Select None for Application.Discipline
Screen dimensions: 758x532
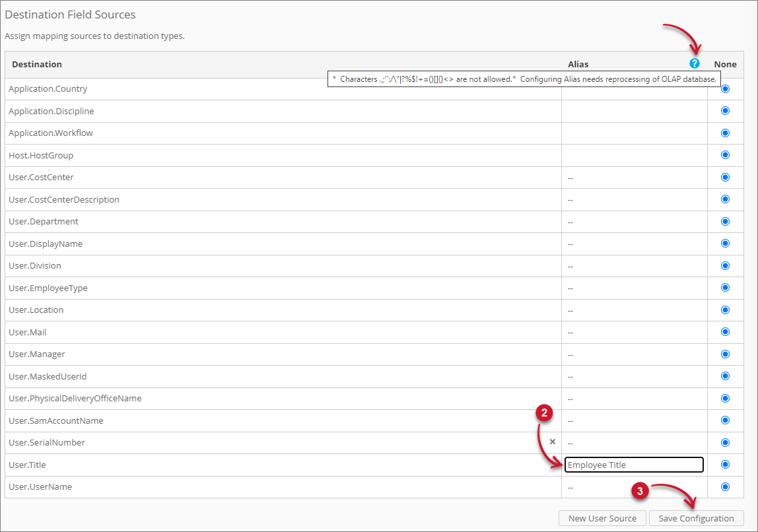tap(725, 110)
